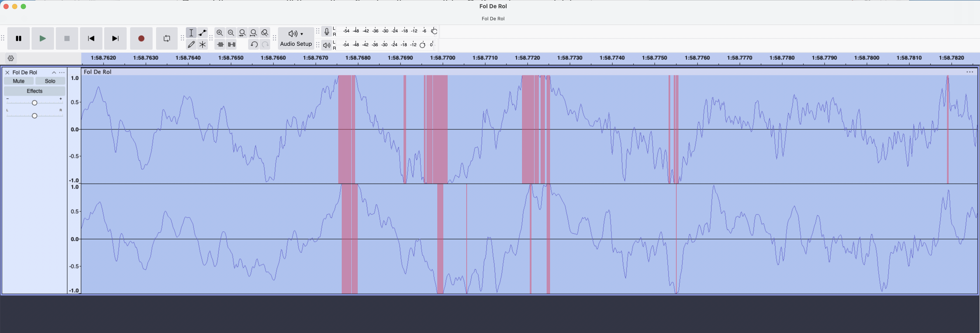980x333 pixels.
Task: Select the Draw pencil tool
Action: click(191, 44)
